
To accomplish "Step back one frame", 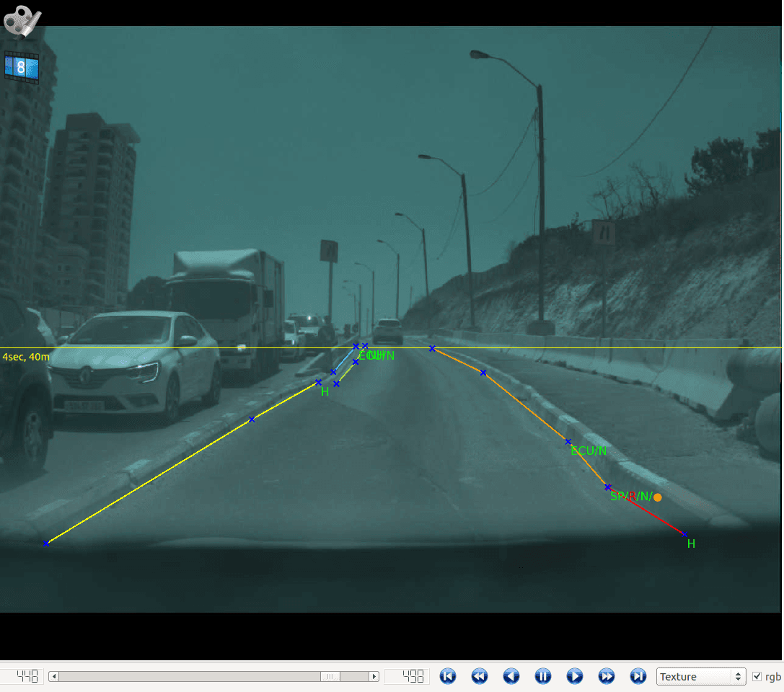I will click(511, 676).
